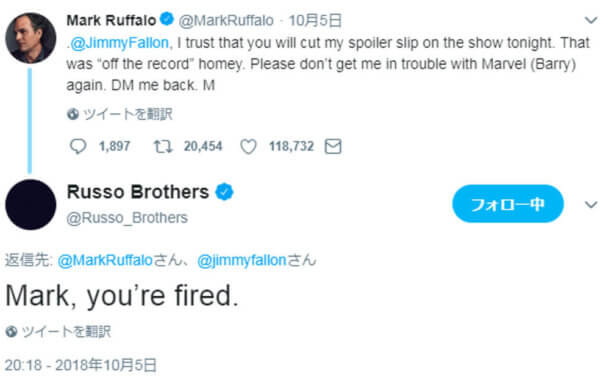Open @MarkRuffalo in the 返信先 line
Image resolution: width=600 pixels, height=384 pixels.
(105, 260)
